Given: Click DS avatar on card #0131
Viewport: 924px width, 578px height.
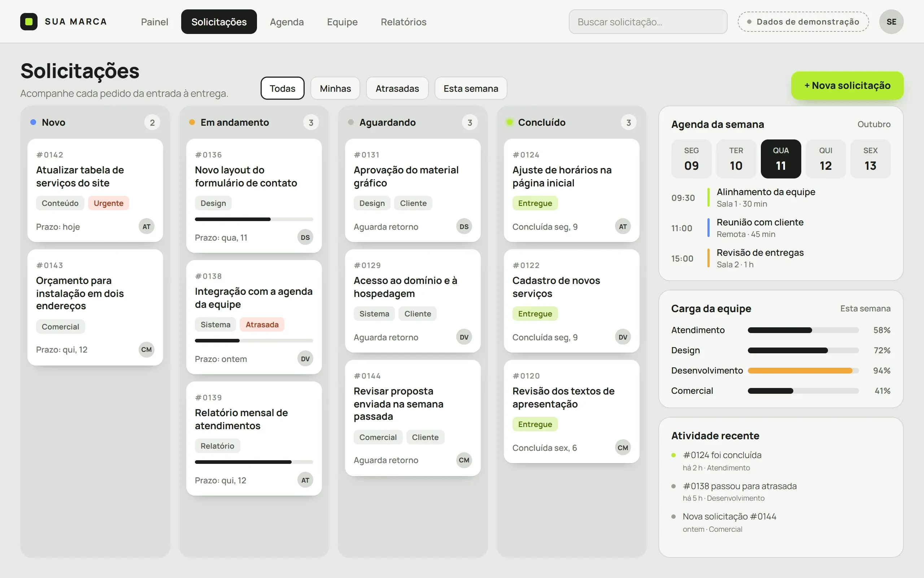Looking at the screenshot, I should (464, 227).
